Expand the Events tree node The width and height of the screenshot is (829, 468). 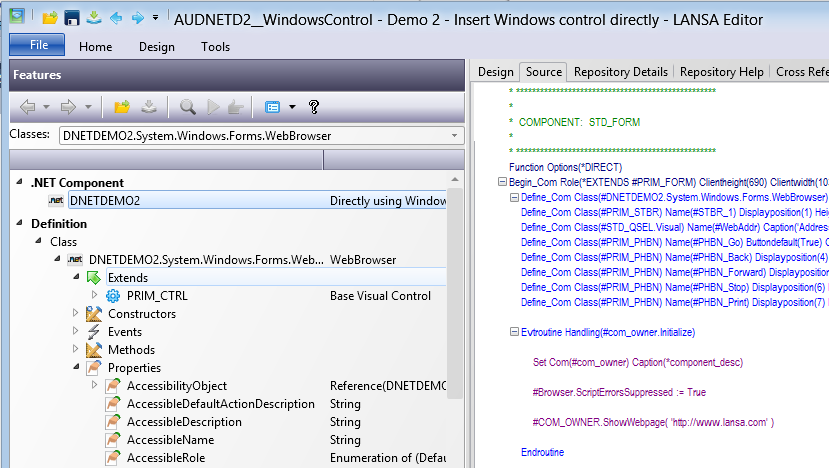pos(76,332)
